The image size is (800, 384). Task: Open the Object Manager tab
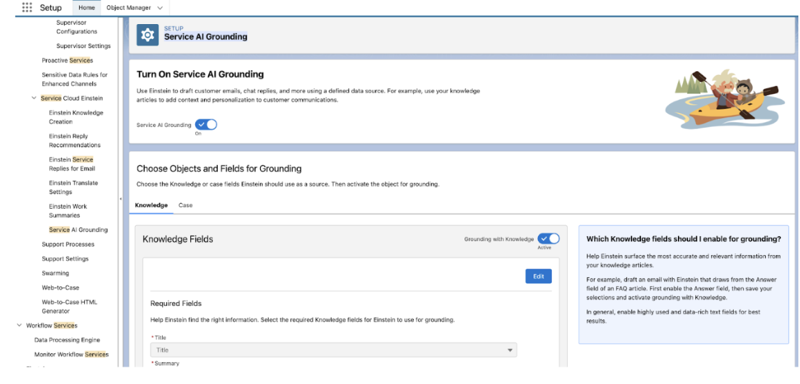point(129,8)
